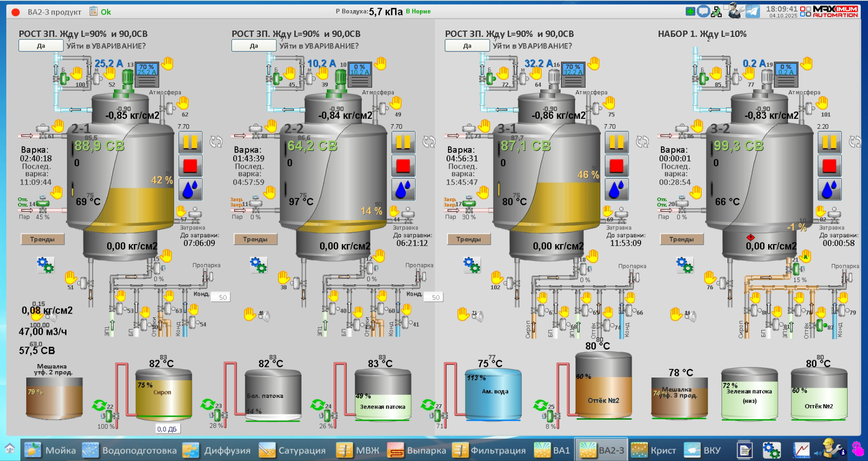Click Да button for pan 2-1
Screen dimensions: 868x461
pos(41,46)
